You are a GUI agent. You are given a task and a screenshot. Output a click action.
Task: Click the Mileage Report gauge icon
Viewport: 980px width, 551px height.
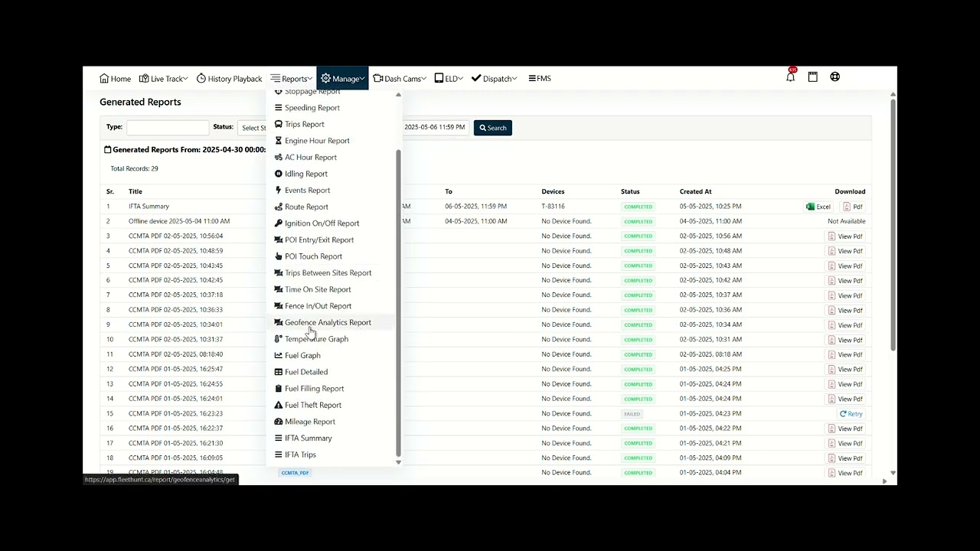coord(279,422)
